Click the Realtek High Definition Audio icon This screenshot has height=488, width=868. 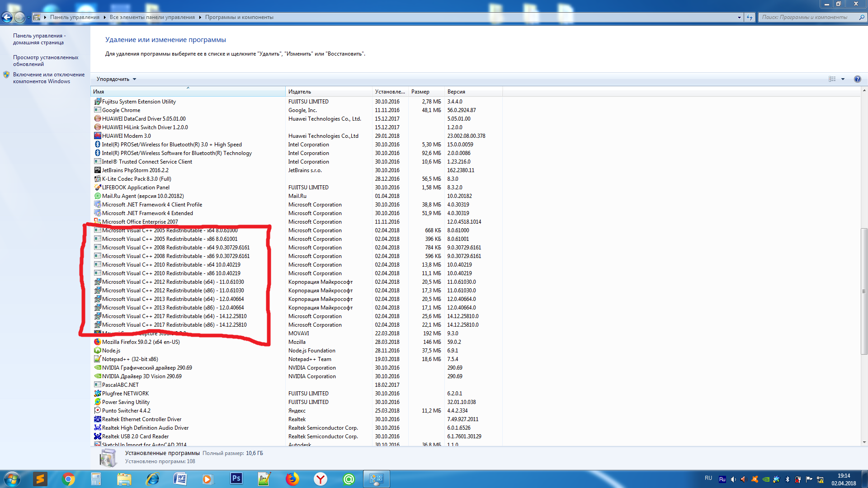[97, 428]
